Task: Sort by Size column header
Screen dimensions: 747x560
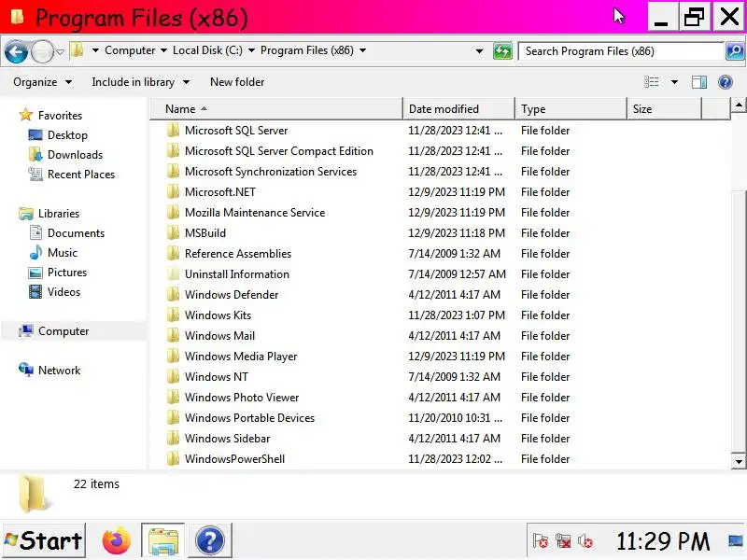Action: click(x=664, y=109)
